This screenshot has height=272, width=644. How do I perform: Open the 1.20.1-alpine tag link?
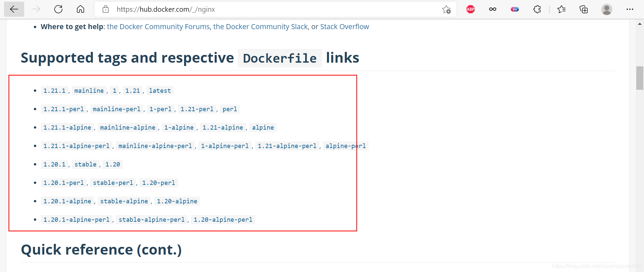point(67,201)
